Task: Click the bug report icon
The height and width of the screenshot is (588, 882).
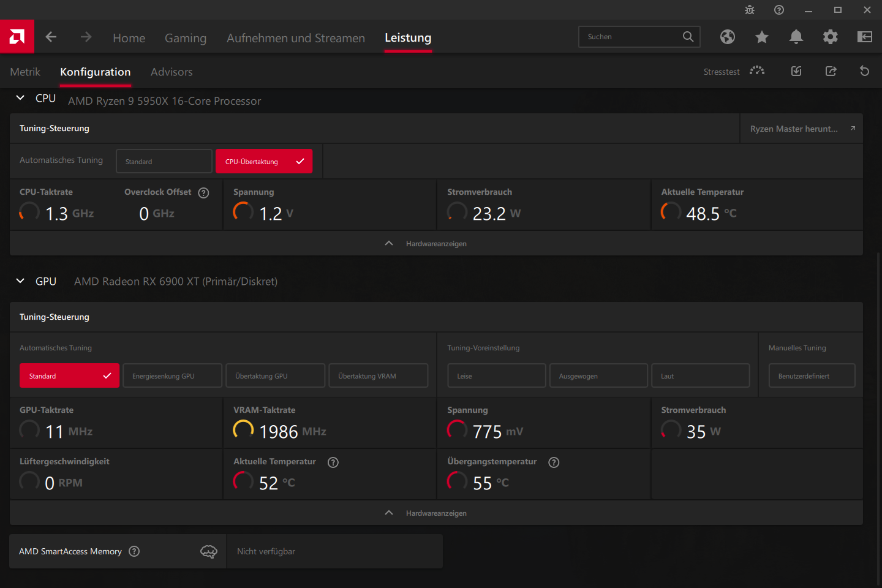Action: coord(750,10)
